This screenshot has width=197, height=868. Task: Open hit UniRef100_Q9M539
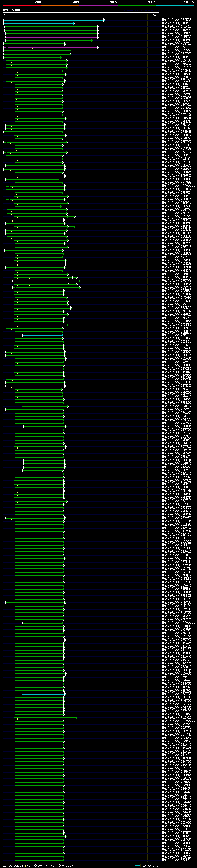click(x=177, y=206)
